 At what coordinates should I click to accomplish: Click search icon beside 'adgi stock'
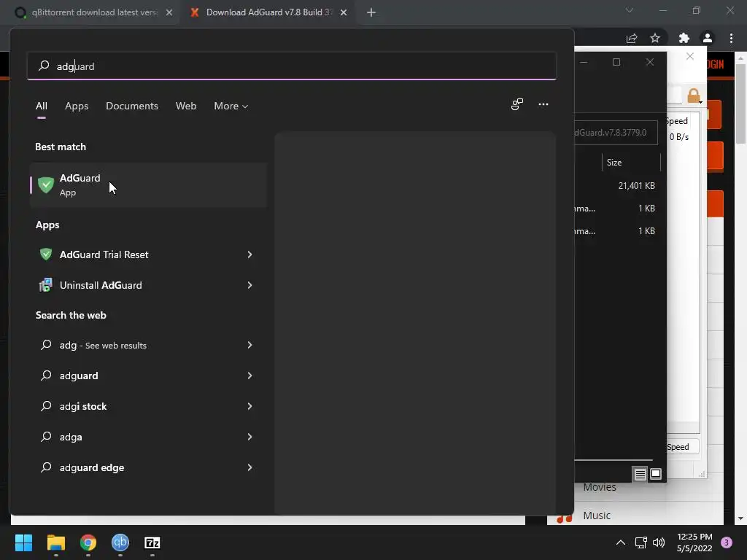click(x=46, y=405)
